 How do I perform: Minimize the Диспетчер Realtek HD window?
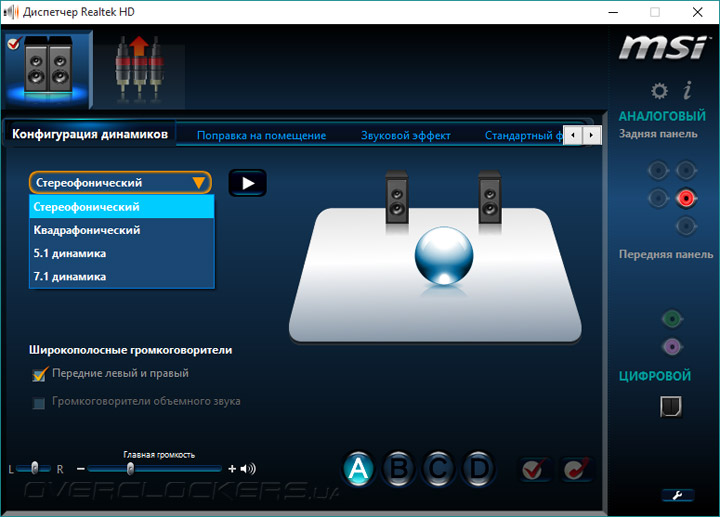(613, 12)
